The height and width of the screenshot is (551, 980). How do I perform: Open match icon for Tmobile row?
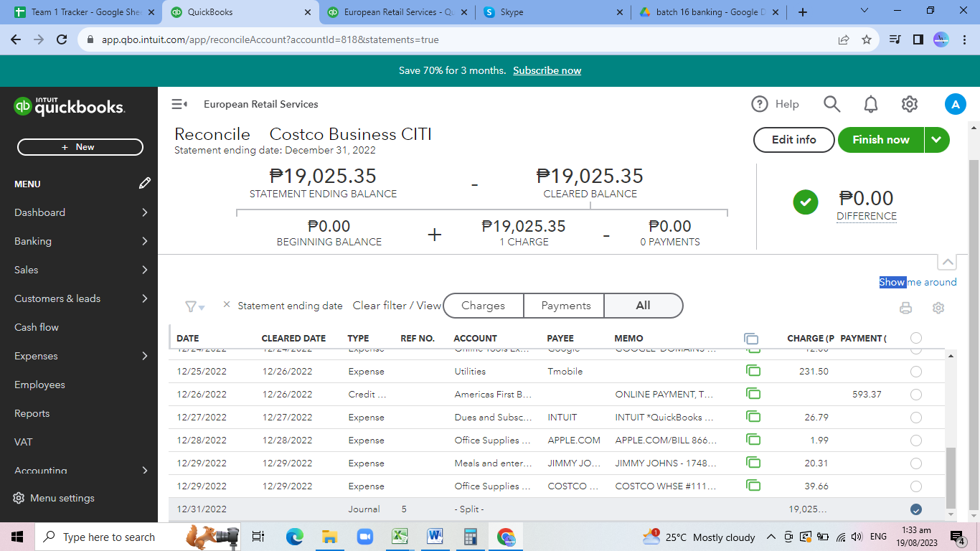pyautogui.click(x=753, y=371)
